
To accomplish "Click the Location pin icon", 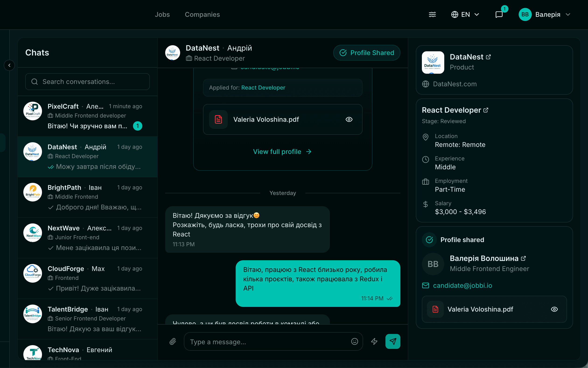I will pyautogui.click(x=425, y=137).
